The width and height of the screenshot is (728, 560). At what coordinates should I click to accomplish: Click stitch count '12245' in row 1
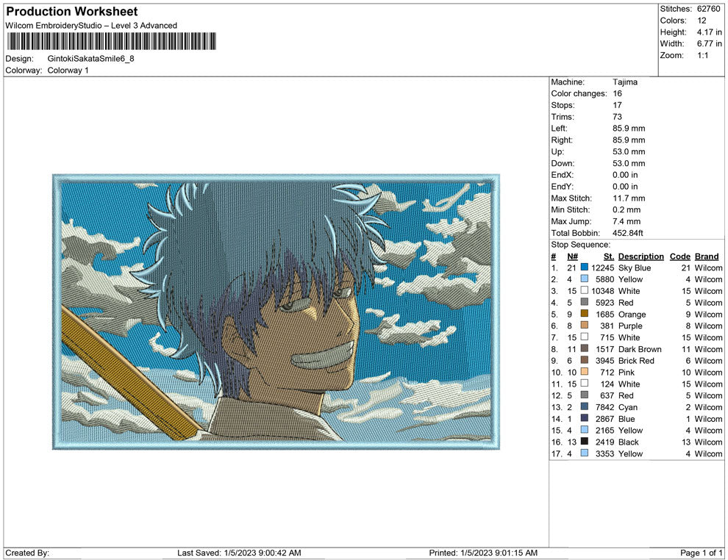pos(603,268)
